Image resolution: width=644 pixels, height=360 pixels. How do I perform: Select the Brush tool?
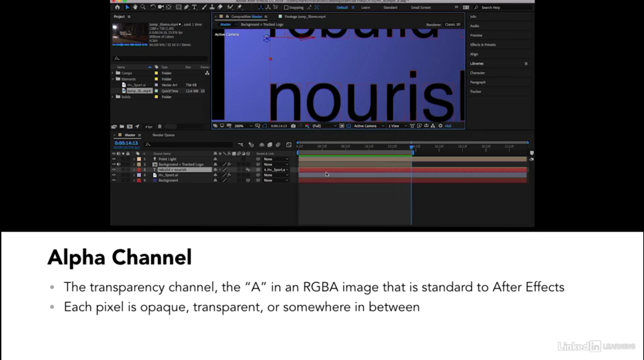[203, 7]
